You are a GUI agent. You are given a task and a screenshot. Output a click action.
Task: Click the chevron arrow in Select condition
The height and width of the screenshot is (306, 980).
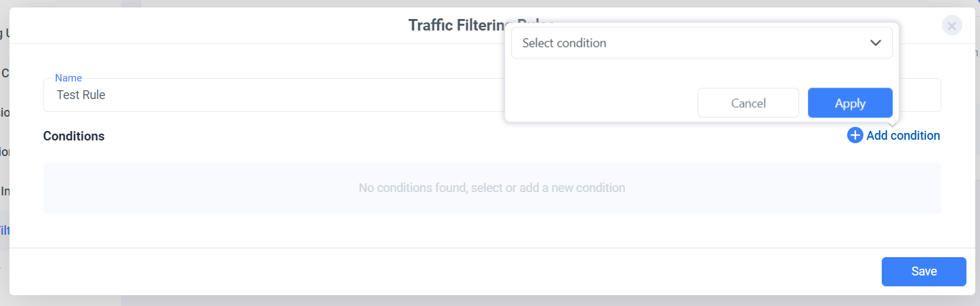pos(875,43)
